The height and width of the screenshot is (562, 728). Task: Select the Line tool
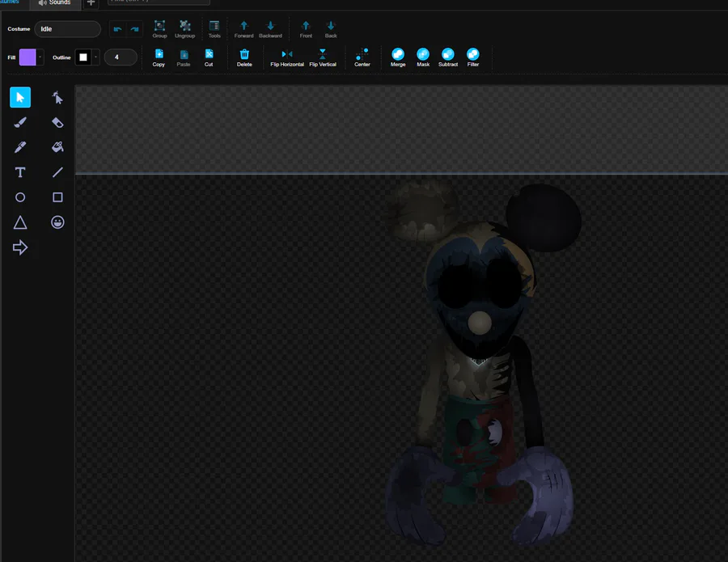pos(57,172)
